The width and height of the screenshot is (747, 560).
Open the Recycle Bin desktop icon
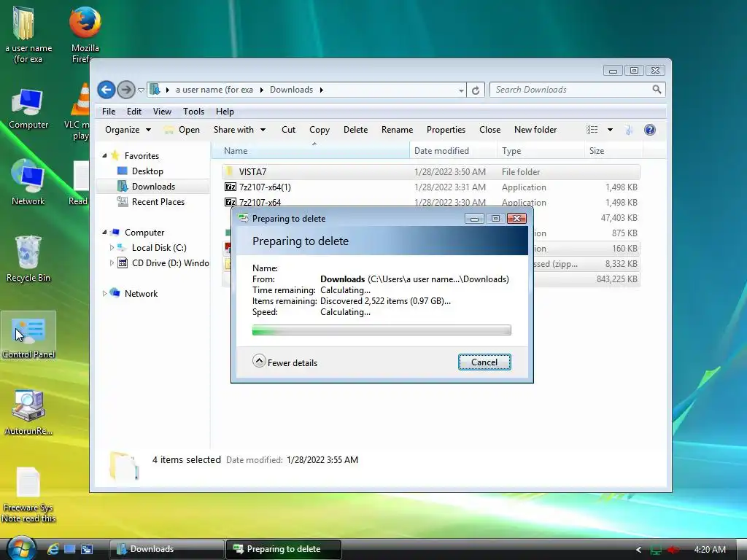(28, 259)
